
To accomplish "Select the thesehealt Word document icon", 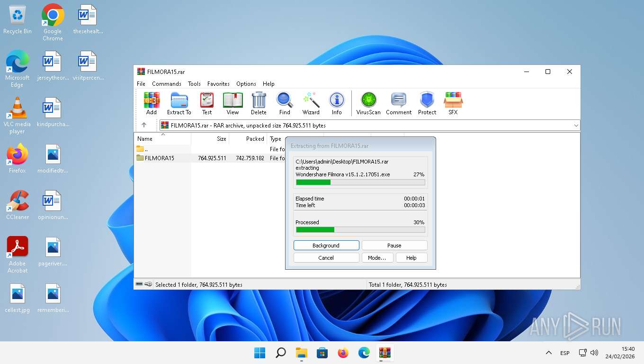I will 88,19.
